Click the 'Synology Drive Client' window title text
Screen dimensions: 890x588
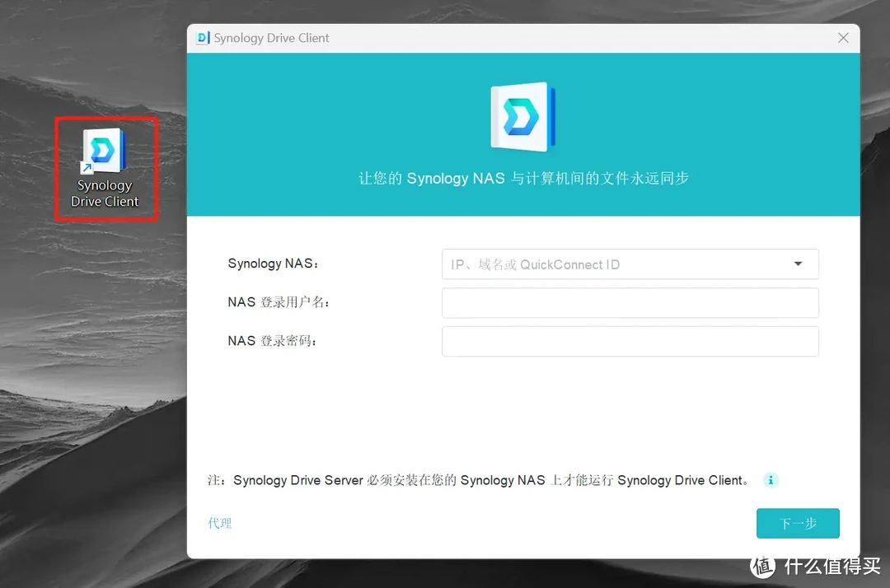tap(271, 38)
